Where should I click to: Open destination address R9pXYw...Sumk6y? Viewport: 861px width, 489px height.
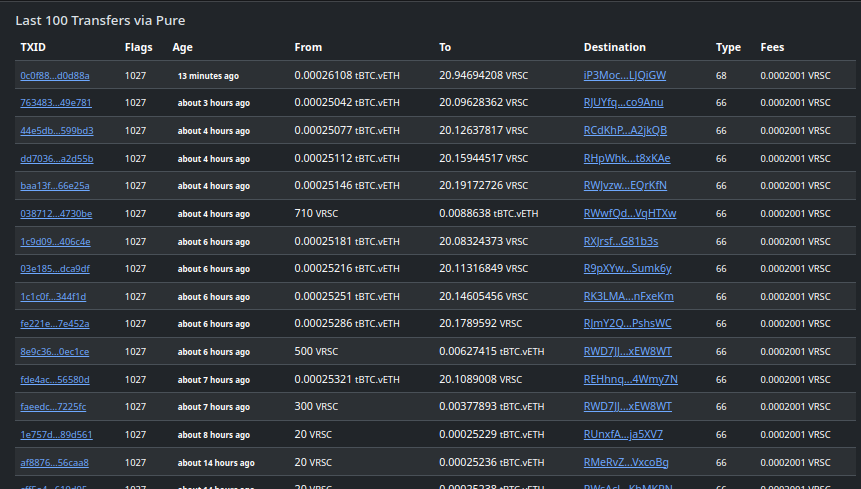[x=628, y=268]
